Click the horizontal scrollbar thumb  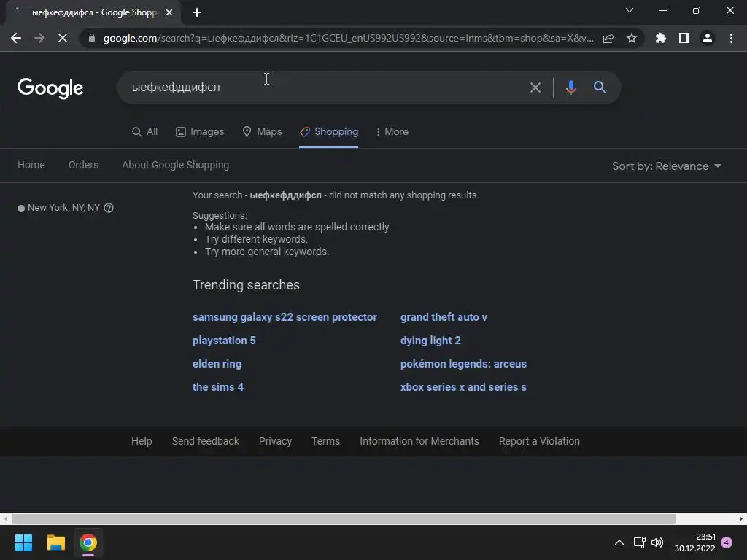[344, 518]
